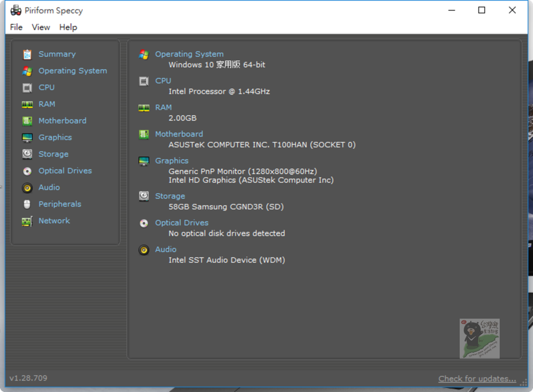The image size is (533, 392).
Task: Click the Graphics monitor icon in summary pane
Action: [144, 161]
